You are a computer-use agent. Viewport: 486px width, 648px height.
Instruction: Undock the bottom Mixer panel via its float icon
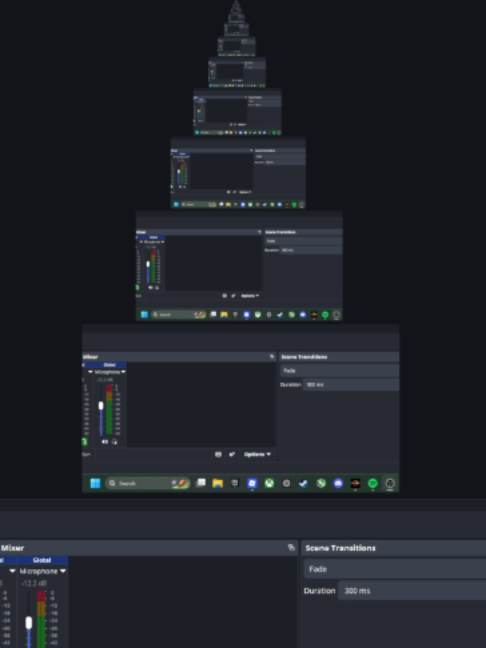291,548
